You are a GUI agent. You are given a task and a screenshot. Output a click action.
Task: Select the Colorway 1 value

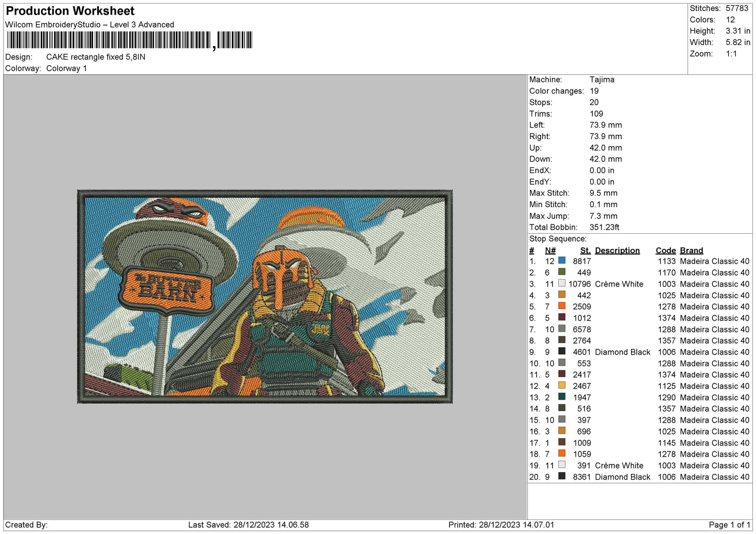tap(66, 69)
